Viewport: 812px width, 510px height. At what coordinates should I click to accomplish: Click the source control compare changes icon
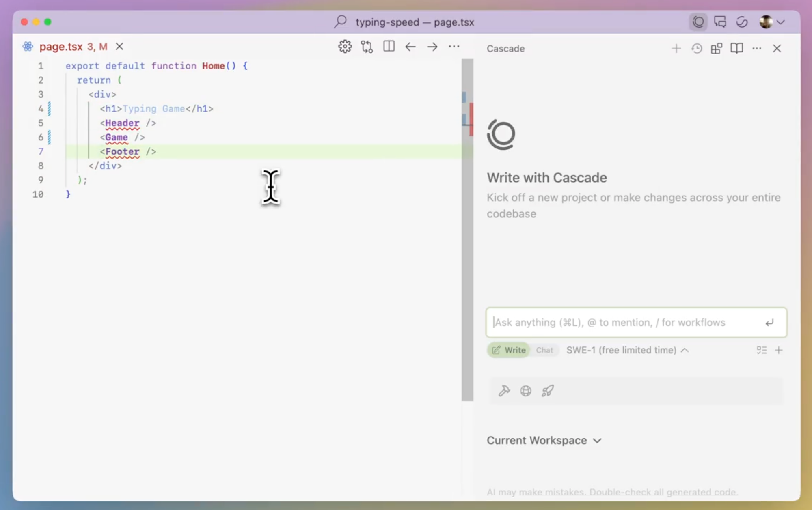(x=367, y=47)
